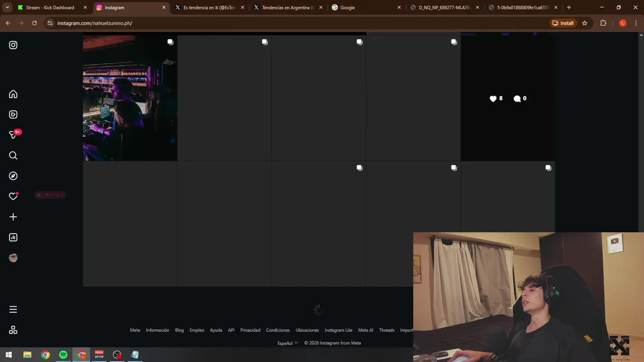The height and width of the screenshot is (362, 644).
Task: Open a new browser tab
Action: pyautogui.click(x=569, y=8)
